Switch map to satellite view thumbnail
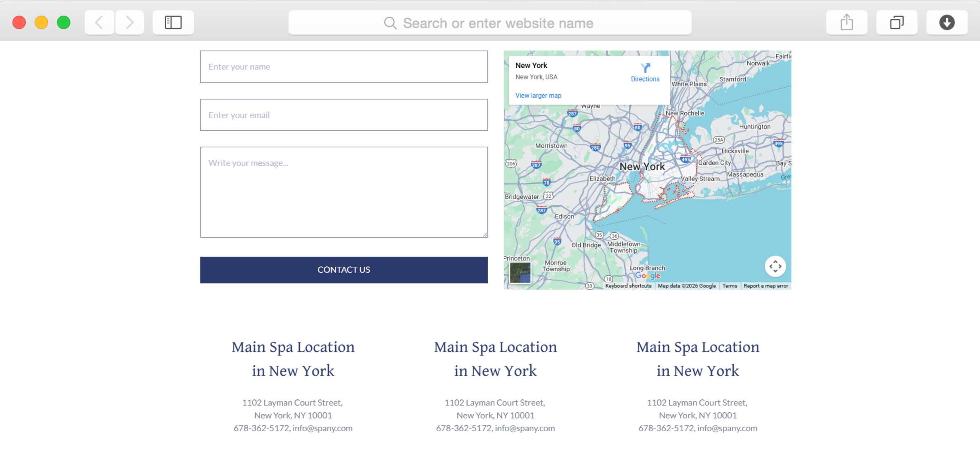Viewport: 980px width, 474px height. 520,273
